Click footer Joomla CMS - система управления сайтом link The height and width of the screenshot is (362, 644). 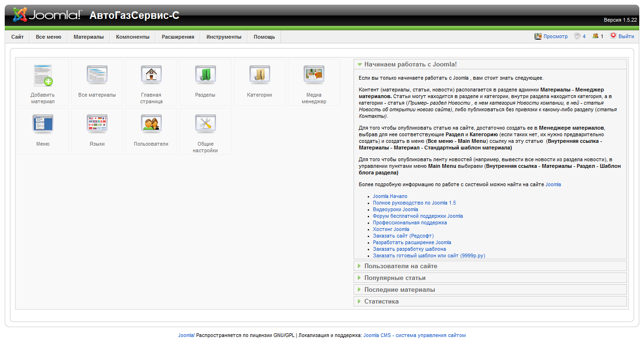point(414,336)
